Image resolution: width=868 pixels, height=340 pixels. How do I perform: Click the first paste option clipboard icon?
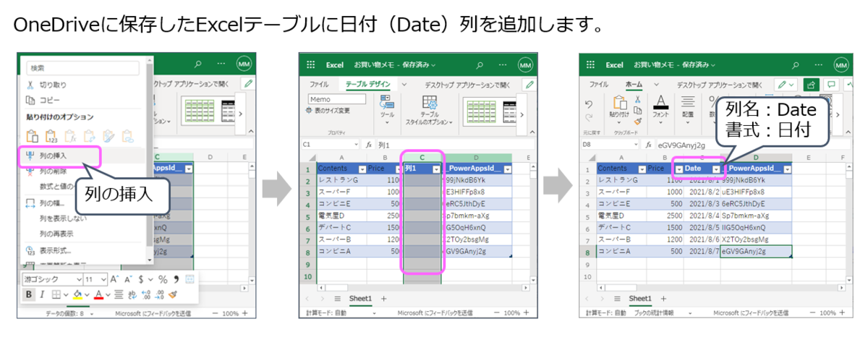[31, 135]
